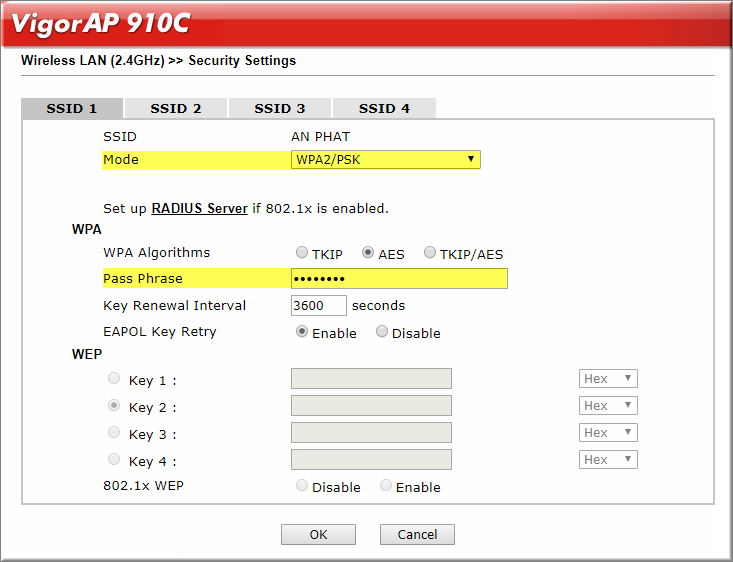This screenshot has width=733, height=562.
Task: Open the Key 4 Hex format dropdown
Action: 608,460
